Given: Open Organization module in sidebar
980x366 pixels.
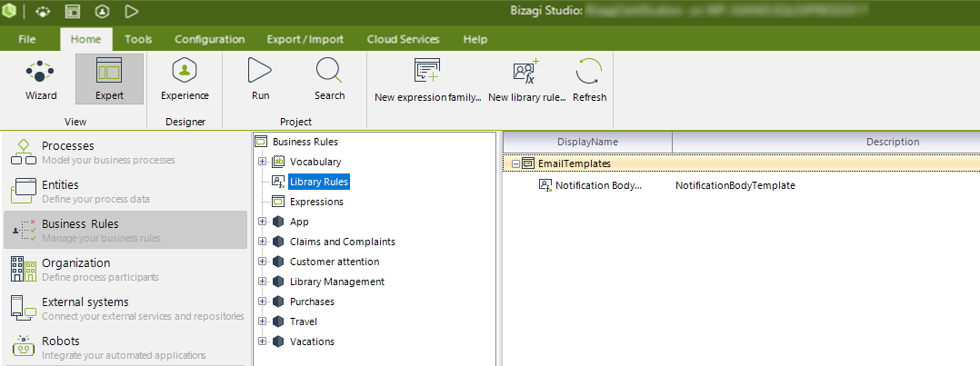Looking at the screenshot, I should (x=125, y=269).
